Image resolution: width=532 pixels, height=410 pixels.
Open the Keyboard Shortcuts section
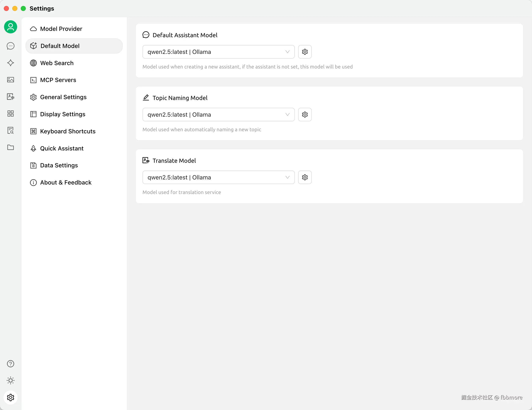(68, 131)
